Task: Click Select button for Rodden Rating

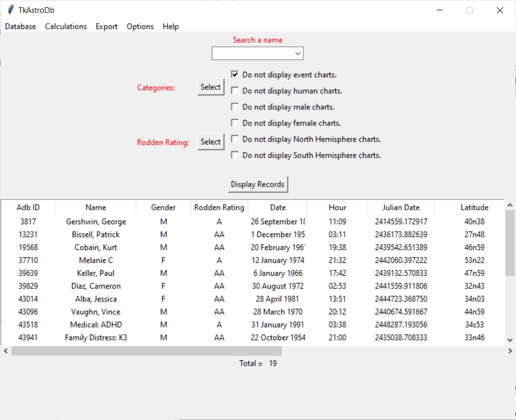Action: (211, 142)
